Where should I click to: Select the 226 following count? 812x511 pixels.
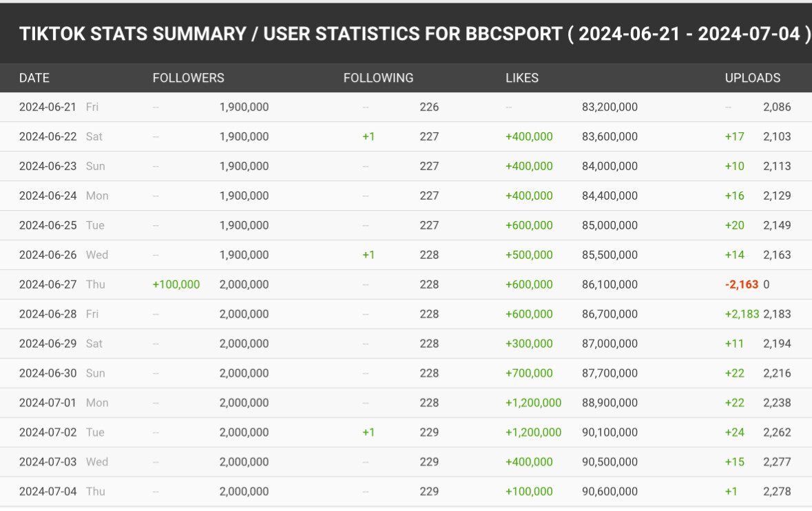pos(429,107)
